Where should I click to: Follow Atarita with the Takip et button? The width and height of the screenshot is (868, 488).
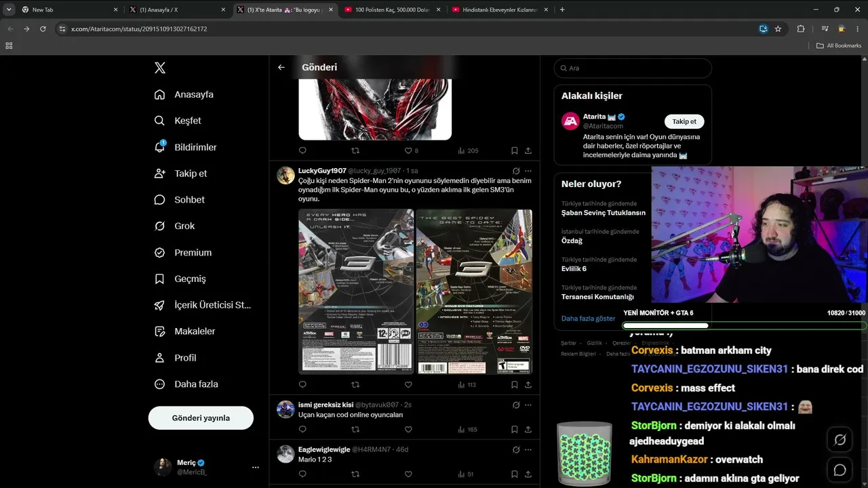coord(684,121)
